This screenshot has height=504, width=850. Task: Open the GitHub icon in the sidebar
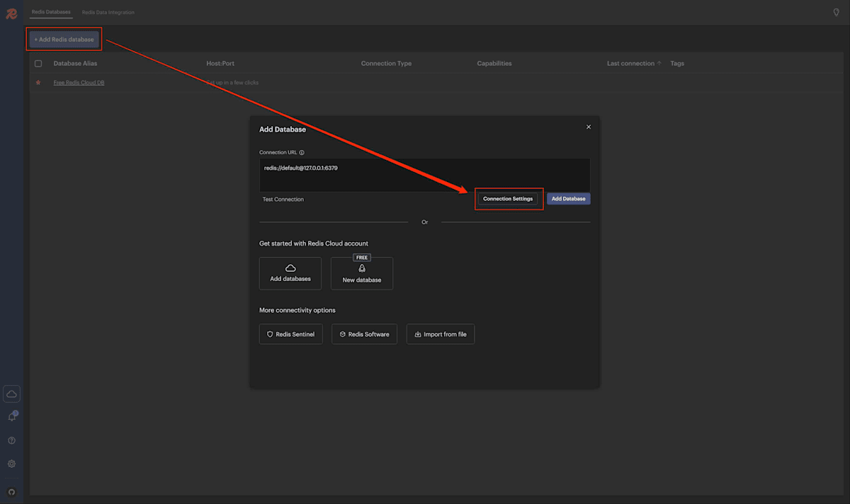pyautogui.click(x=11, y=492)
